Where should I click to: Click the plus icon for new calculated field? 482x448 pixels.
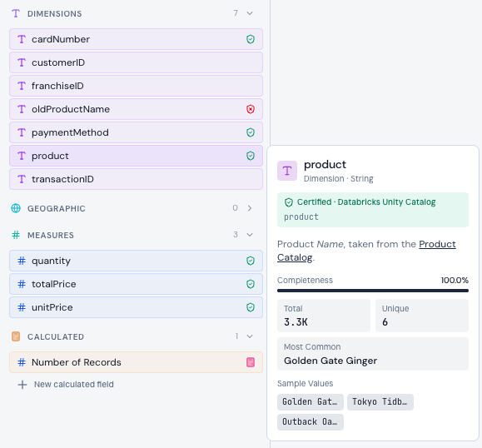coord(22,385)
